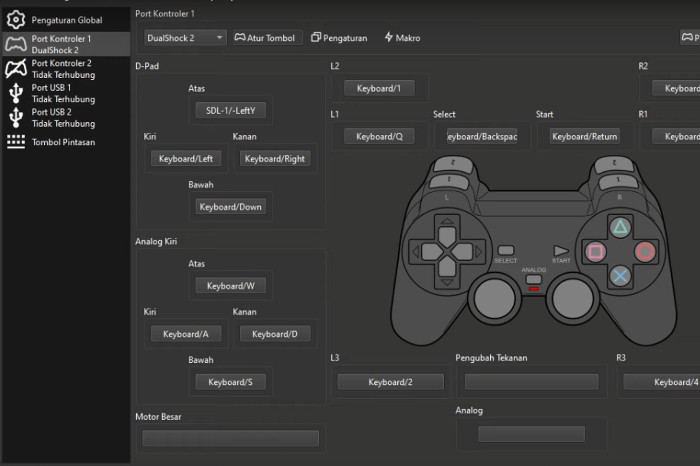Click the SELECT button on controller image
700x466 pixels.
[x=506, y=250]
